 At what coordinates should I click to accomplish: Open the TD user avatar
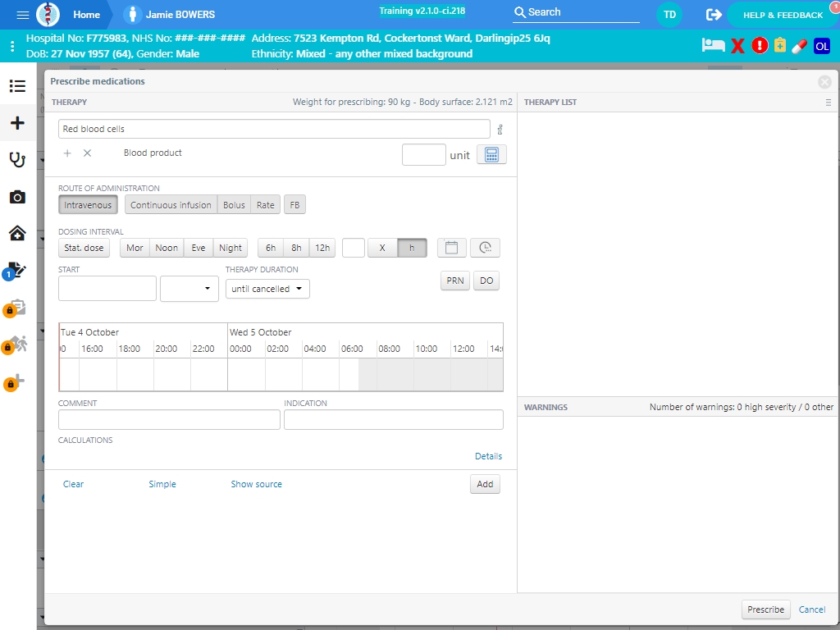pyautogui.click(x=669, y=15)
